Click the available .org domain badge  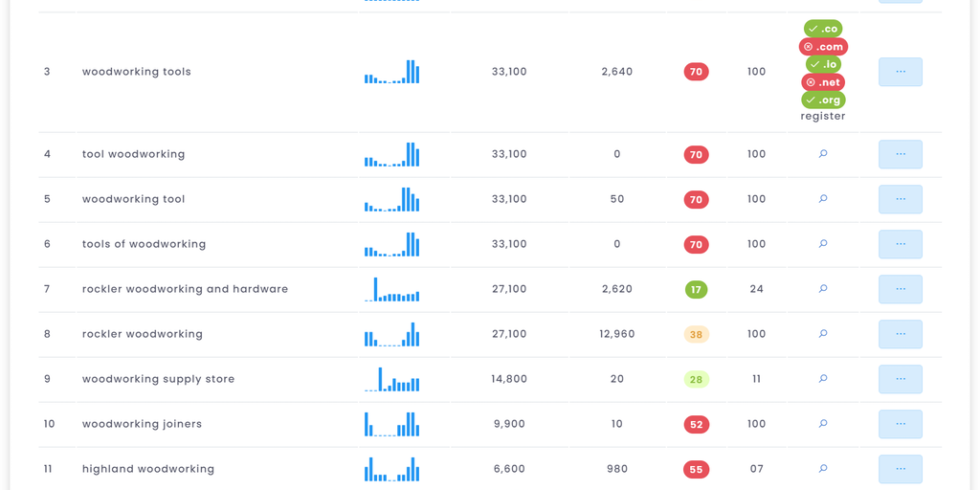[x=823, y=100]
